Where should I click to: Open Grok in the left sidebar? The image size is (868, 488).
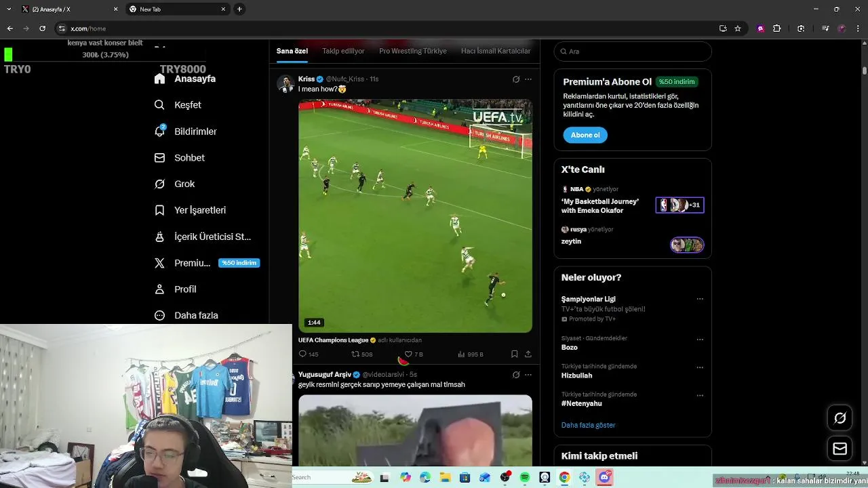click(x=175, y=184)
